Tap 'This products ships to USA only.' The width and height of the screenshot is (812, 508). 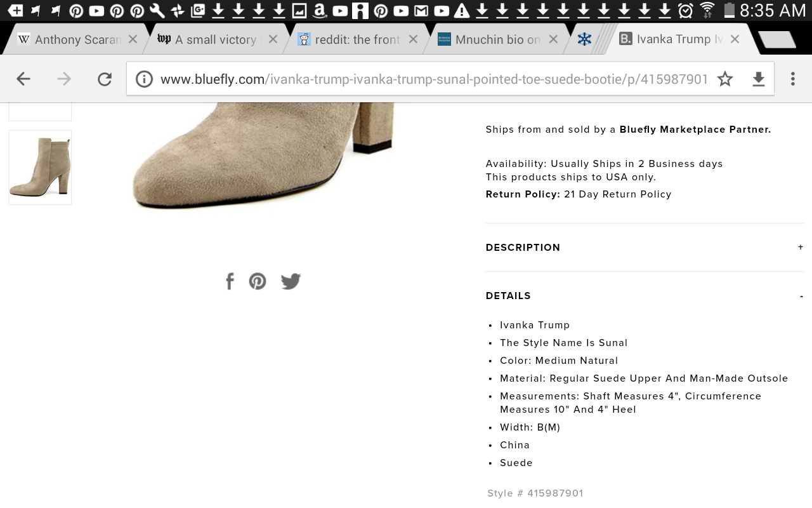pos(571,177)
